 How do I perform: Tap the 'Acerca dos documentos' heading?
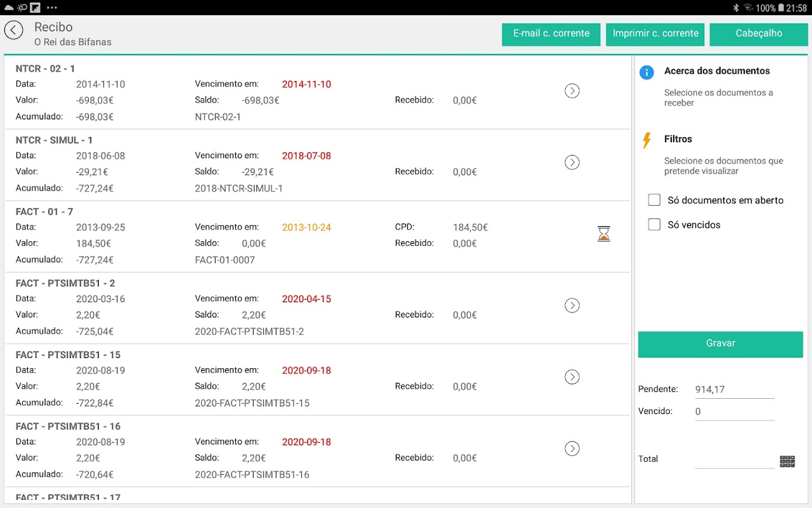coord(717,71)
